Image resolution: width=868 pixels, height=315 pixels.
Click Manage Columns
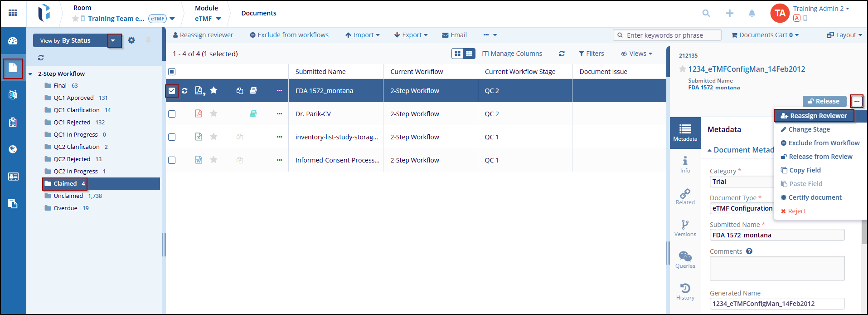pos(512,54)
